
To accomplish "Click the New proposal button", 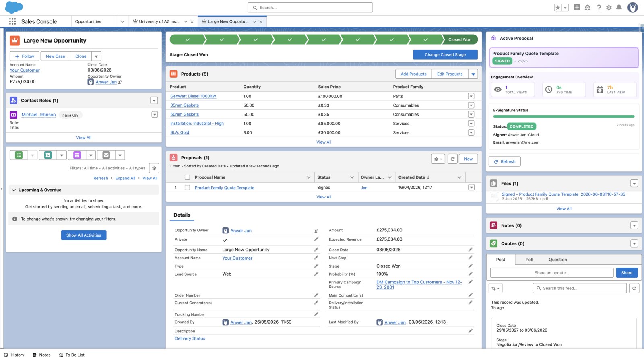I will coord(468,159).
